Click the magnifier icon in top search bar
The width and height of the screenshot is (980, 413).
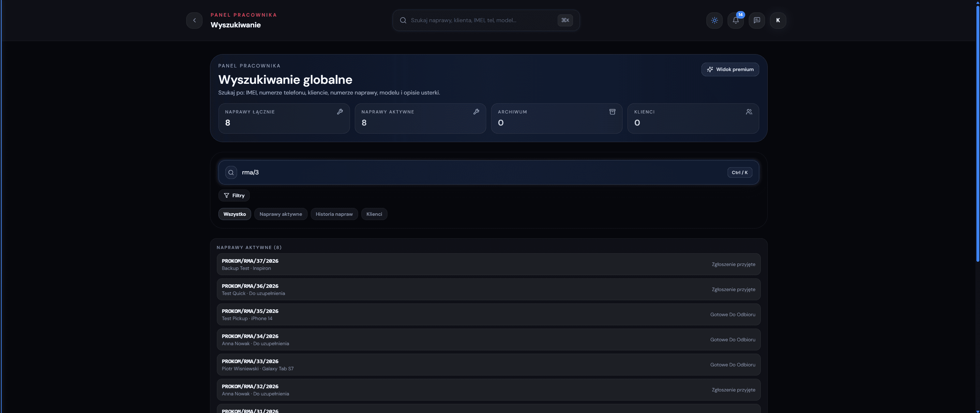[x=403, y=20]
